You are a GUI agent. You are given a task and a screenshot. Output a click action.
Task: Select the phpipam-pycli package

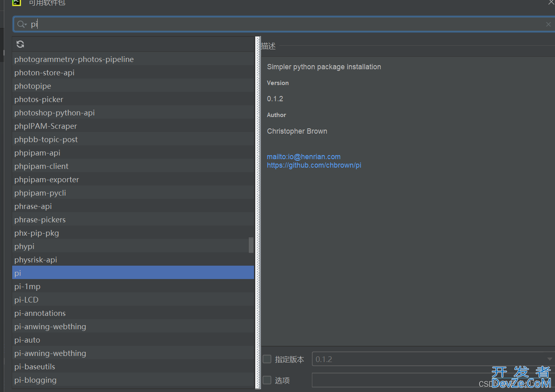(133, 193)
